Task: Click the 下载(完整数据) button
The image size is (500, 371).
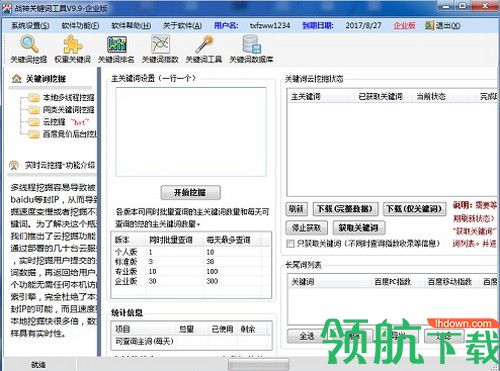Action: tap(345, 209)
